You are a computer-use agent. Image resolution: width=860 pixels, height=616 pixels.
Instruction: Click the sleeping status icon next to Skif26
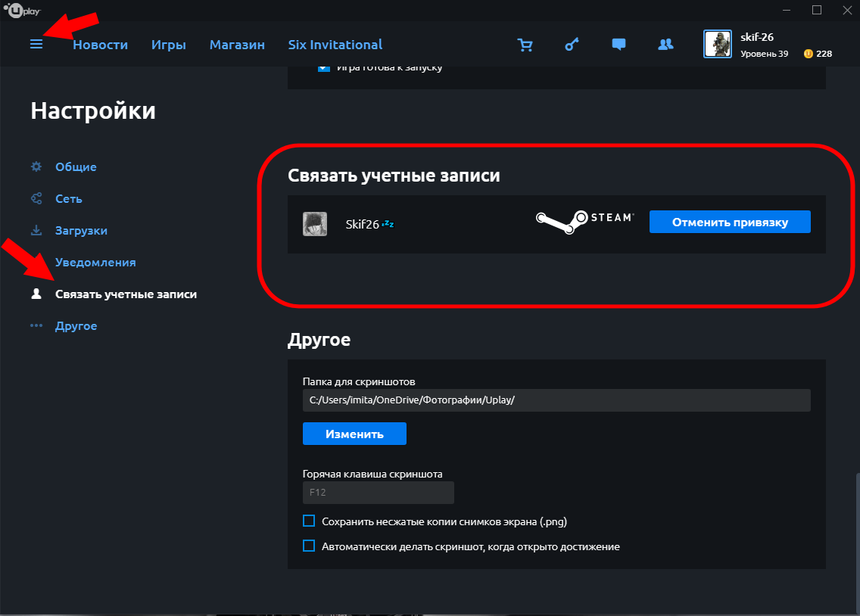click(x=388, y=223)
